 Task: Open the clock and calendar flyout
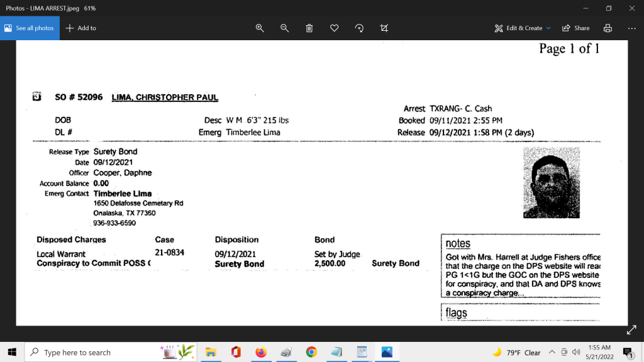click(599, 352)
